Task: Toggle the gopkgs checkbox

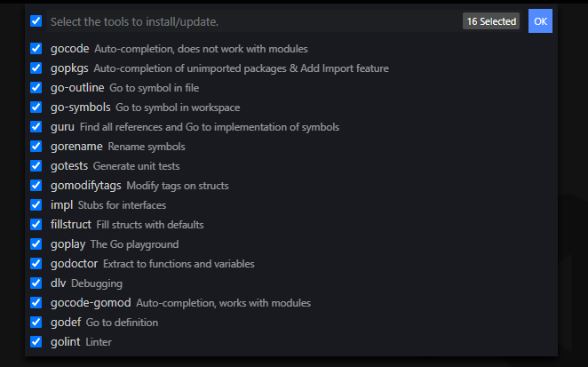Action: click(36, 68)
